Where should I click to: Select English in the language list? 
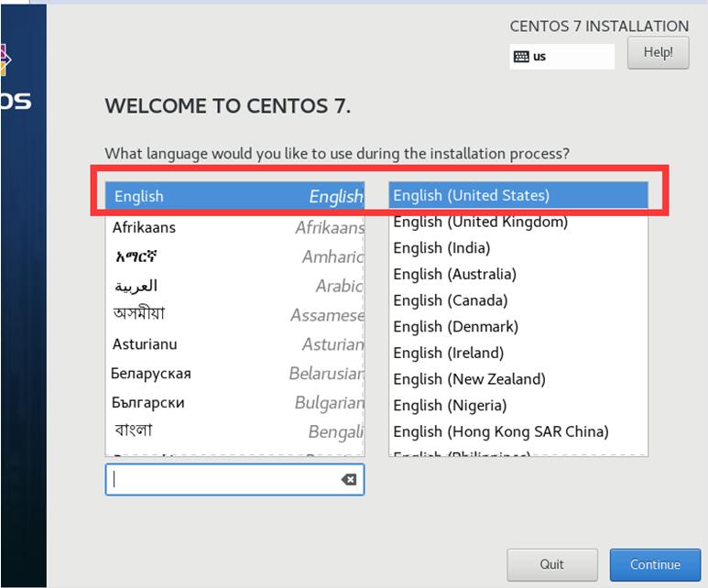(x=234, y=196)
